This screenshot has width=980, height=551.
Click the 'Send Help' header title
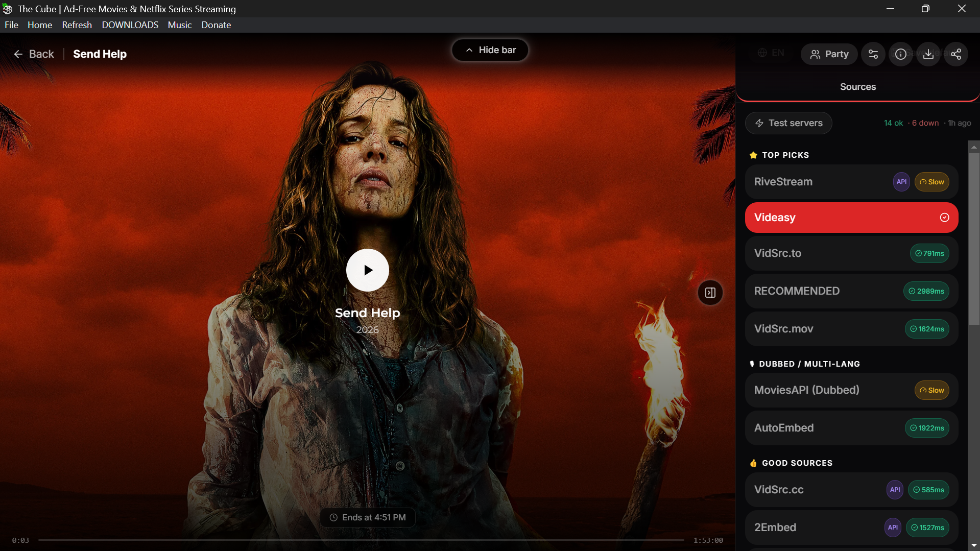coord(100,54)
